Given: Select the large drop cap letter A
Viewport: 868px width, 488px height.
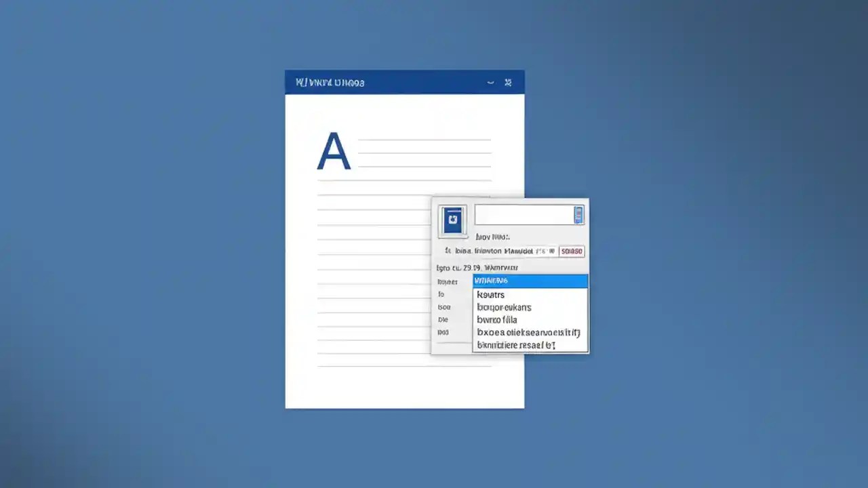Looking at the screenshot, I should pyautogui.click(x=333, y=150).
